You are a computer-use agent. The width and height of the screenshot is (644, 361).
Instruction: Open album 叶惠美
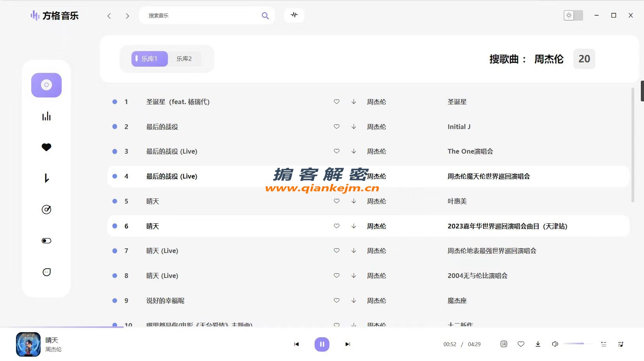tap(457, 201)
